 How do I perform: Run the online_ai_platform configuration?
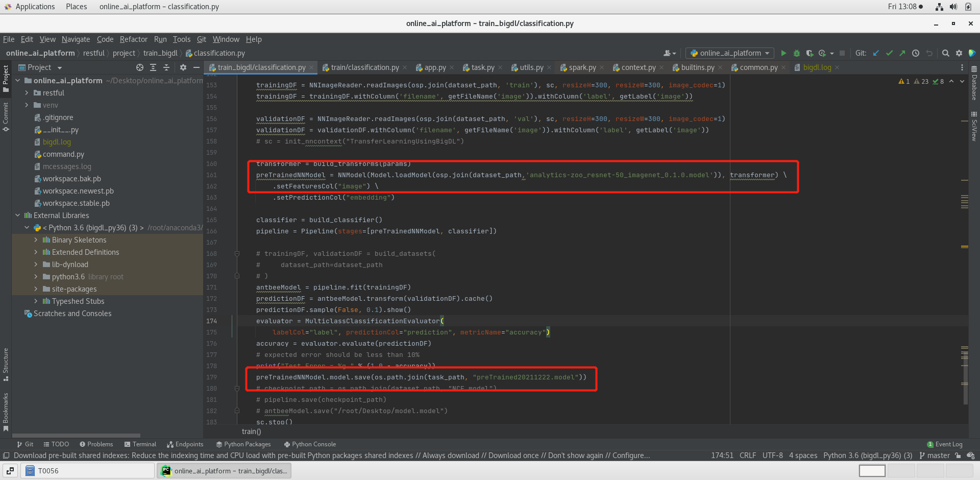784,53
